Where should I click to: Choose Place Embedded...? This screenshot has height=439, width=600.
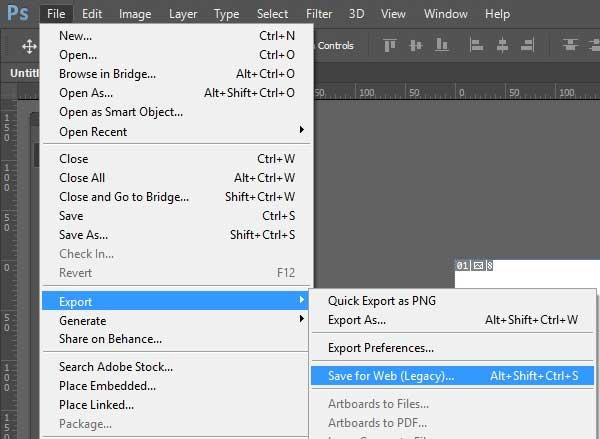[175, 386]
